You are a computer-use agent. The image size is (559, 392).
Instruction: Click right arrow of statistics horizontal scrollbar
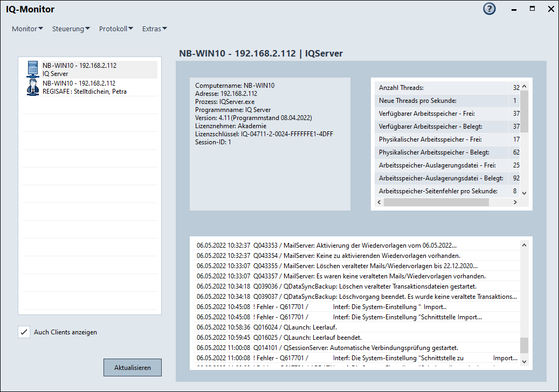(515, 202)
